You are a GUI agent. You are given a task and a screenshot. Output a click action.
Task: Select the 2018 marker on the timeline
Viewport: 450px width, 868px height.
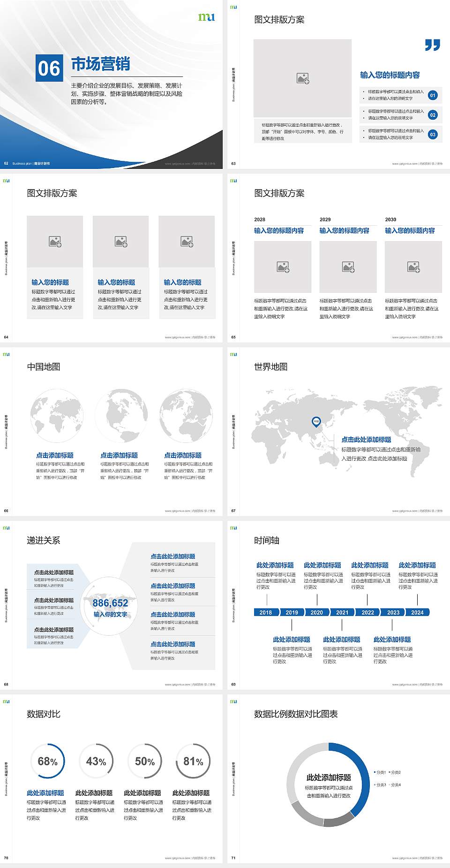click(x=265, y=612)
